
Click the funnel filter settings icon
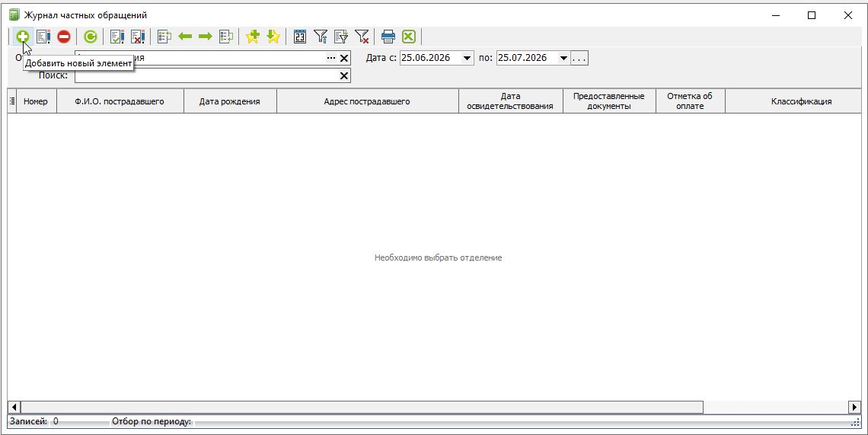coord(320,37)
